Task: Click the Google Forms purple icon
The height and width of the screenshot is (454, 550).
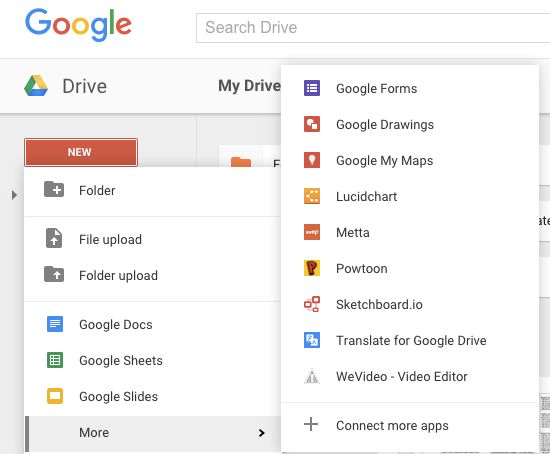Action: (x=311, y=88)
